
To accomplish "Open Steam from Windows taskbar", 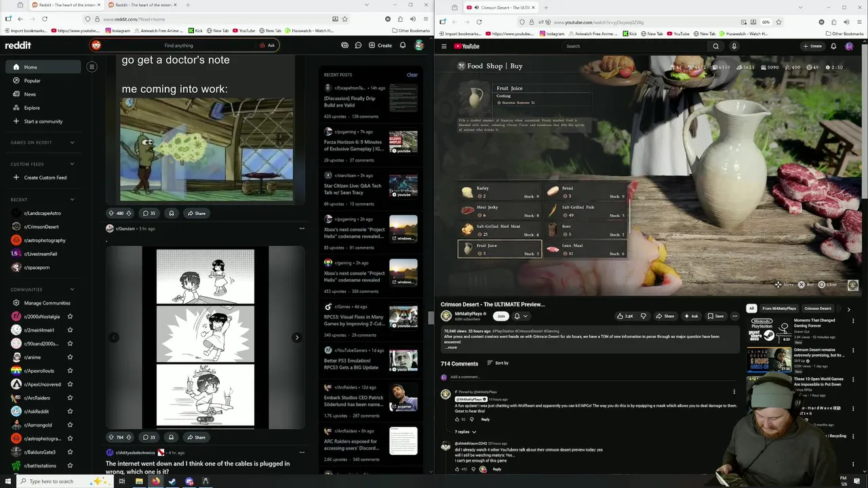I will coord(172,481).
